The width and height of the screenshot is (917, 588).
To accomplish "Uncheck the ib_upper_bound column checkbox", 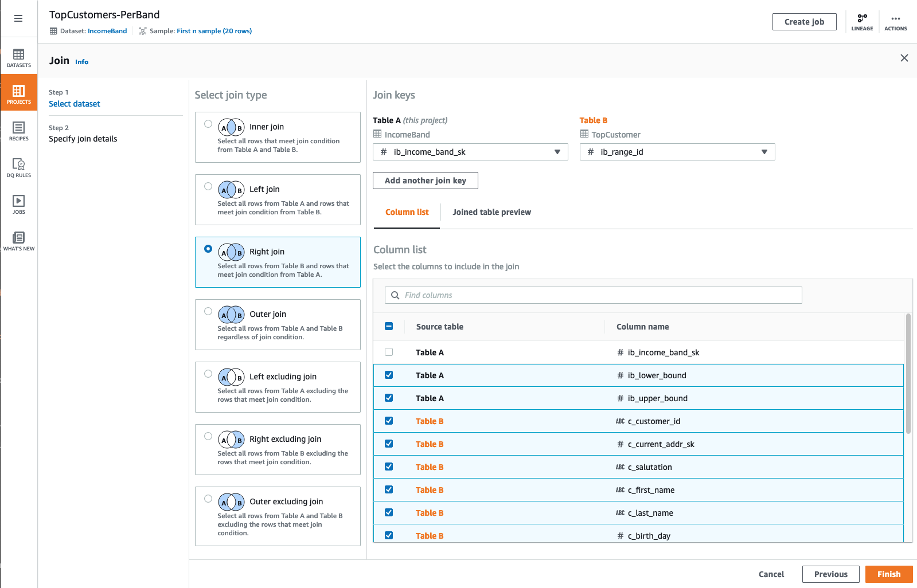I will click(389, 398).
